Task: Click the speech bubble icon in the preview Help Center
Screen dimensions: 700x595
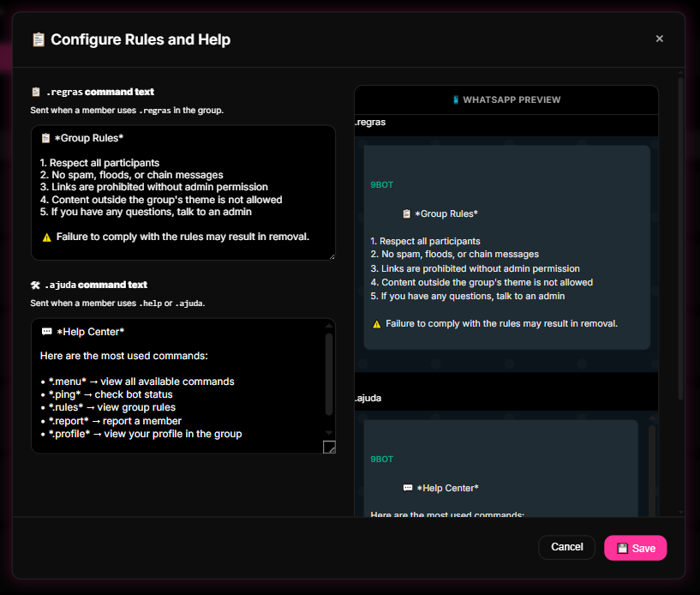Action: point(408,488)
